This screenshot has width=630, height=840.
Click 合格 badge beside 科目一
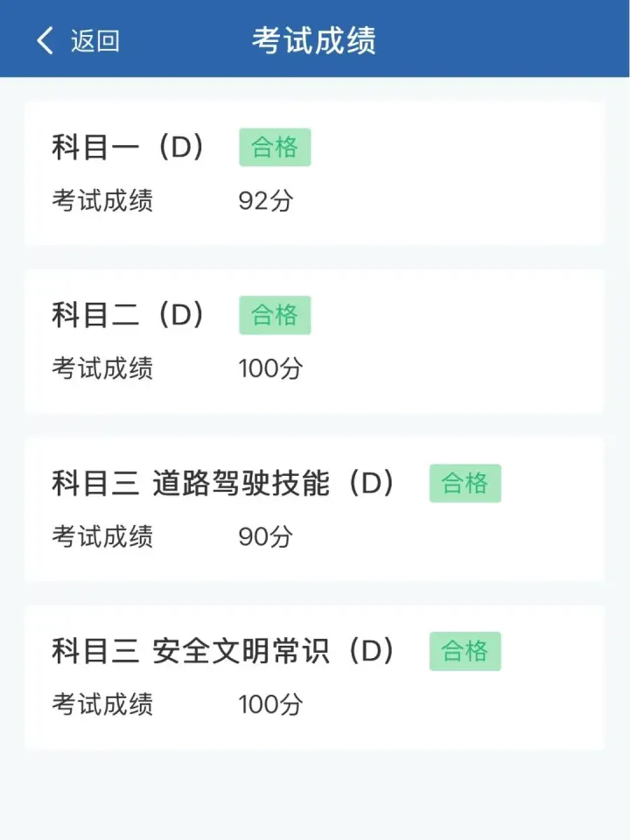(275, 147)
